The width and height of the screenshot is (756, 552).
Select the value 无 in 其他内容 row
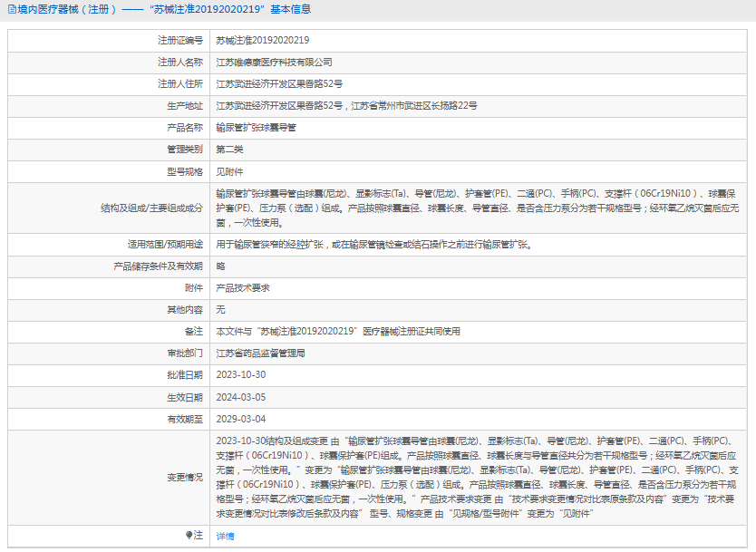pyautogui.click(x=221, y=309)
